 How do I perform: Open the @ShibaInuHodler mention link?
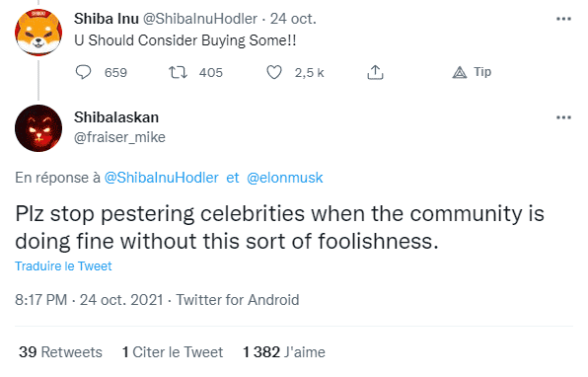(161, 178)
